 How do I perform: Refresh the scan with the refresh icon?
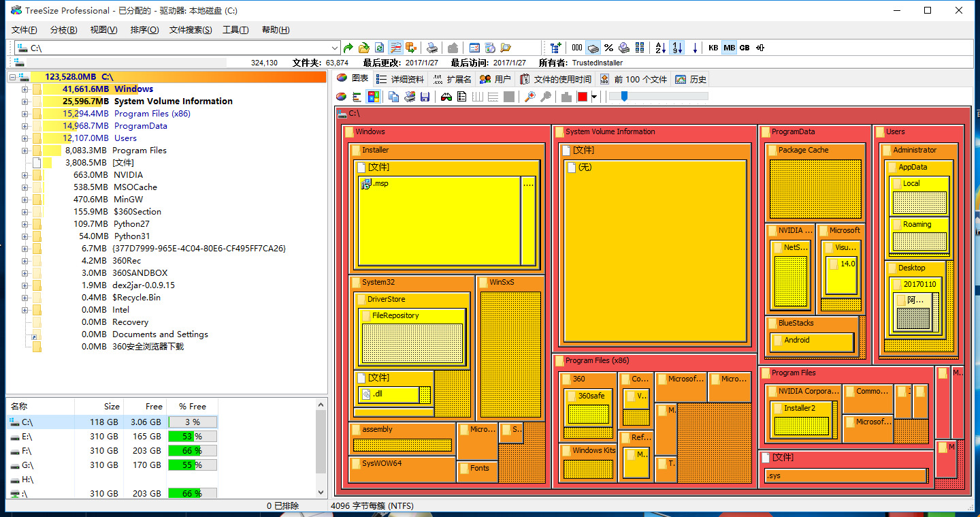click(x=380, y=48)
